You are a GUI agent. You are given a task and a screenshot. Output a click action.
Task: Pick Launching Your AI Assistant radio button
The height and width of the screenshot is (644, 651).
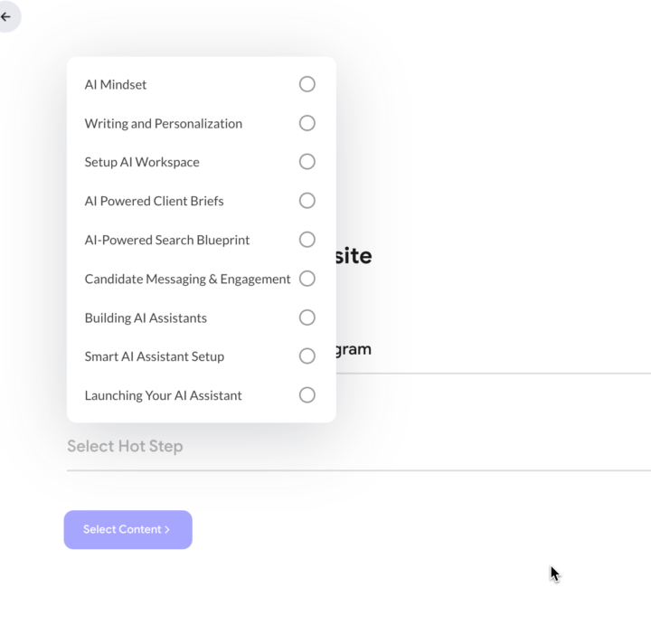tap(307, 395)
